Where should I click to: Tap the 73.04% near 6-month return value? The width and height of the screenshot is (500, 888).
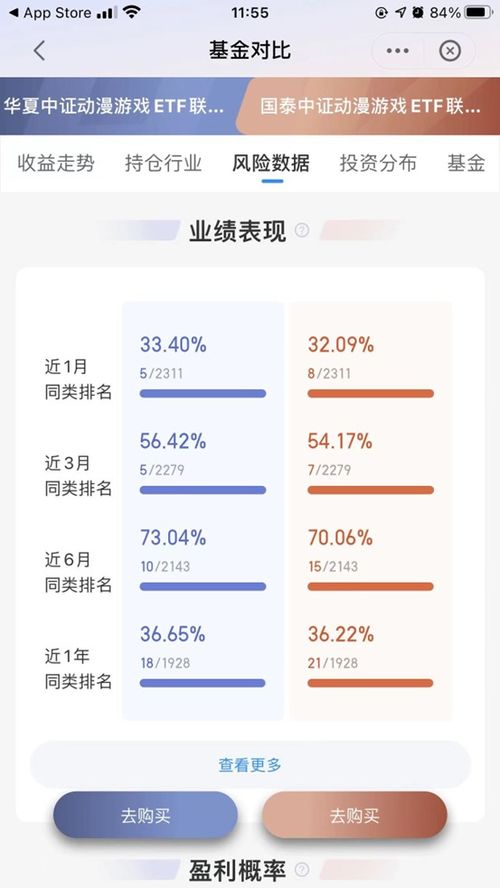pyautogui.click(x=173, y=537)
